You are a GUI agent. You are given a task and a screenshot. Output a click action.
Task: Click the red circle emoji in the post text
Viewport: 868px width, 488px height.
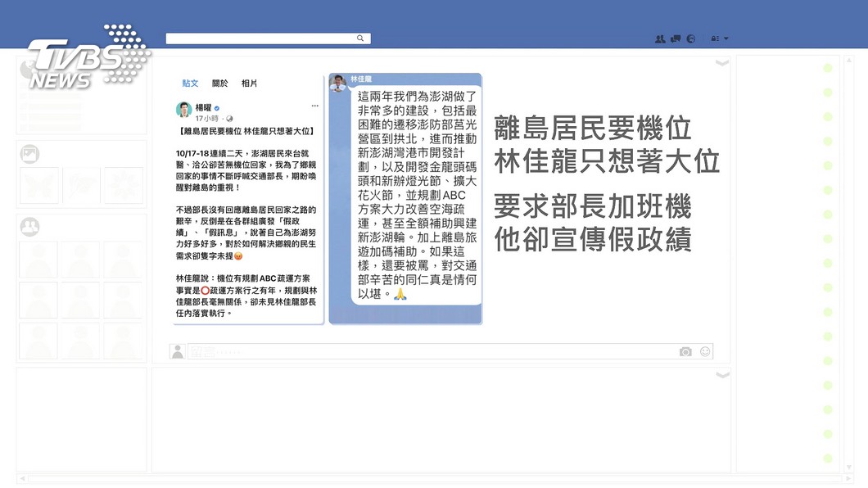[205, 290]
